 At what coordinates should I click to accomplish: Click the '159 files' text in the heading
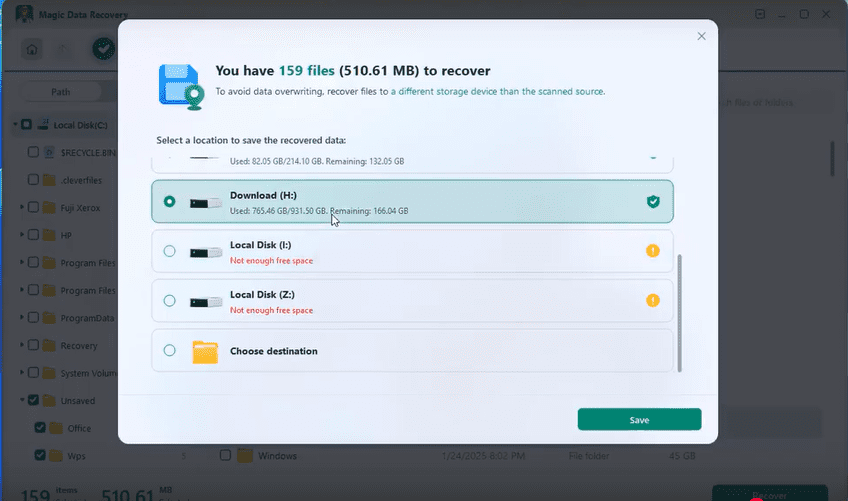point(307,71)
